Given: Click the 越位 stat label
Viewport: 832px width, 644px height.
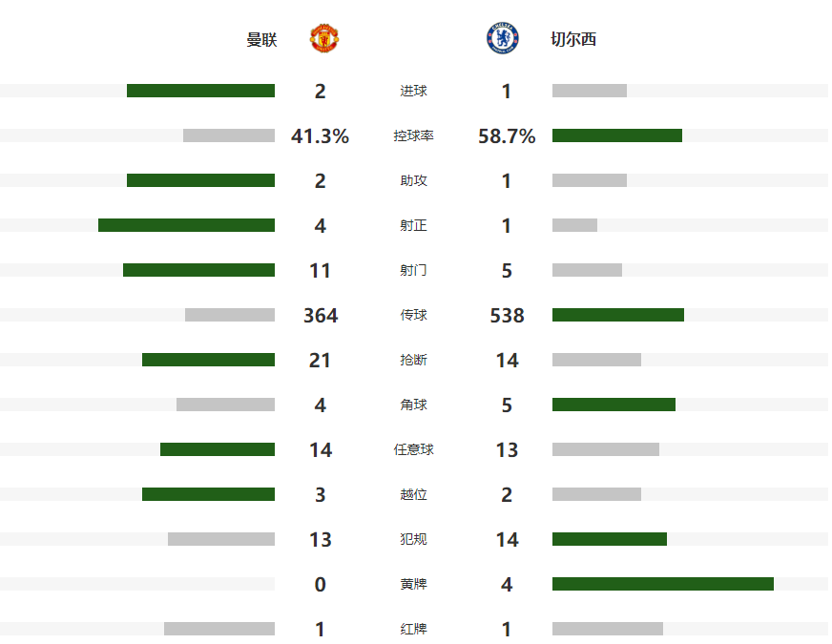Looking at the screenshot, I should point(413,494).
